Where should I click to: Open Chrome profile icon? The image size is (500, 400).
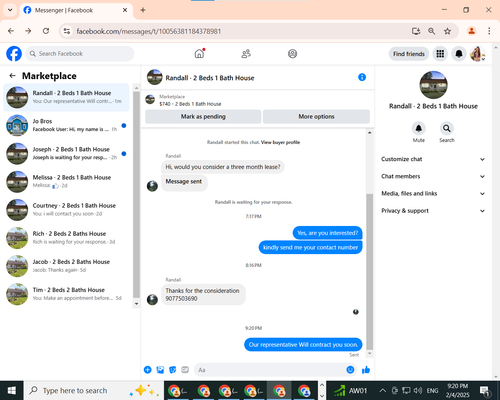coord(471,31)
